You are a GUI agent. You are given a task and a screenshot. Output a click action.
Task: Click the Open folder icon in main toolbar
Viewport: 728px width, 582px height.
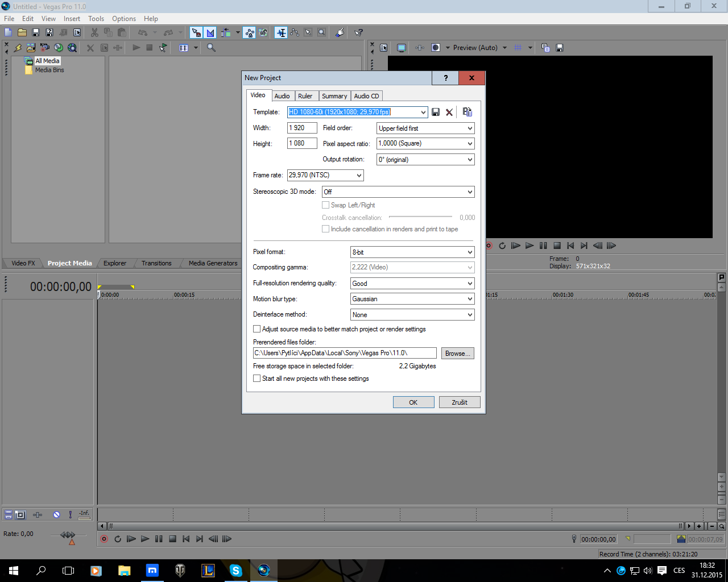22,32
